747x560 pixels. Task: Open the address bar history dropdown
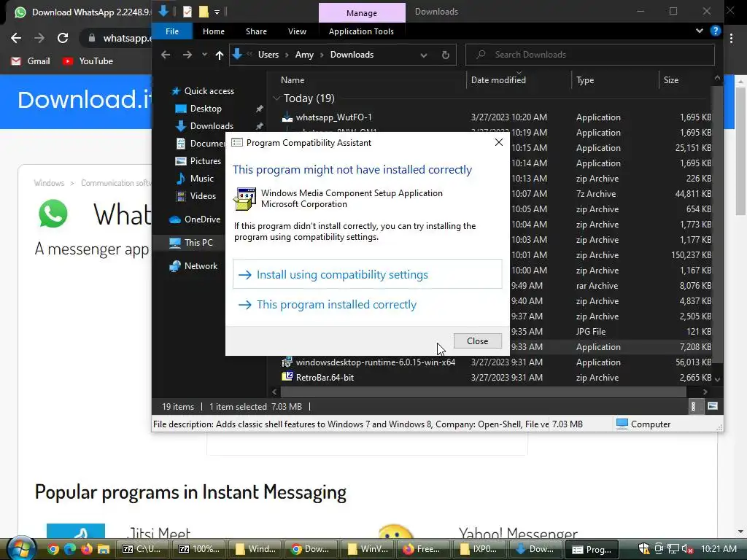[x=424, y=55]
